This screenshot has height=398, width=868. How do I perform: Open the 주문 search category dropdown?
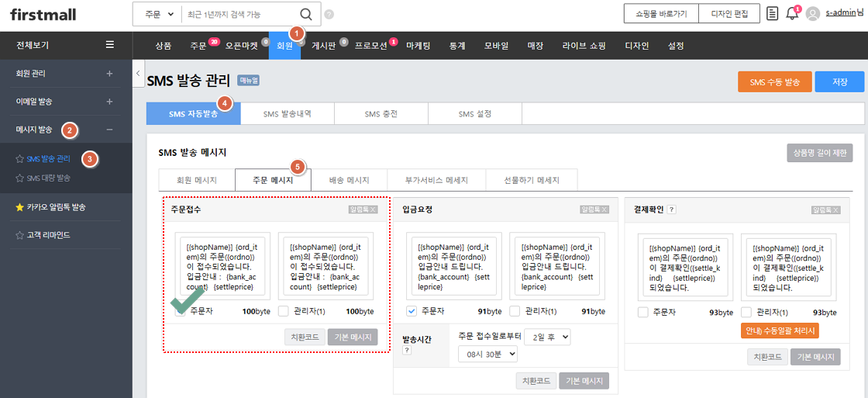pos(158,15)
